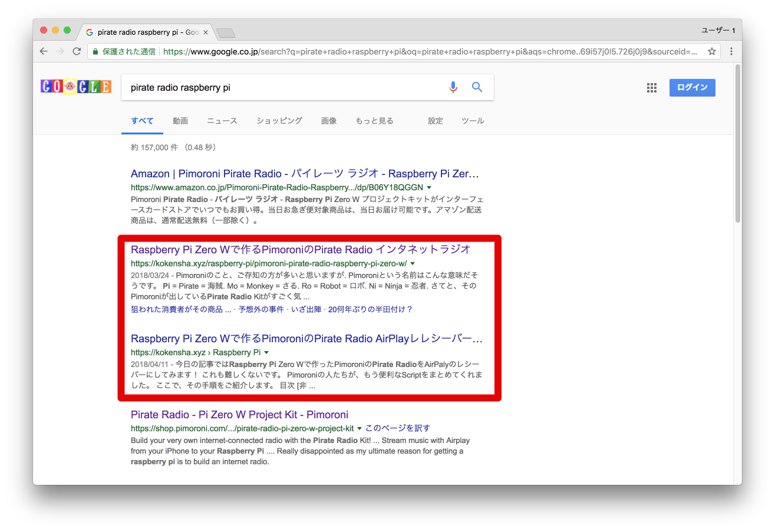Click the 保護された通信 secure label
Image resolution: width=775 pixels, height=532 pixels.
[x=129, y=51]
